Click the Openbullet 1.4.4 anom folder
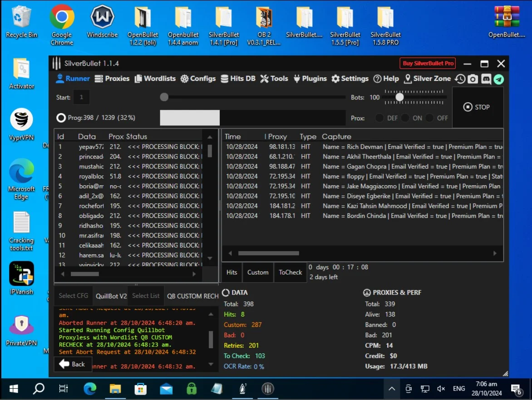 tap(183, 26)
